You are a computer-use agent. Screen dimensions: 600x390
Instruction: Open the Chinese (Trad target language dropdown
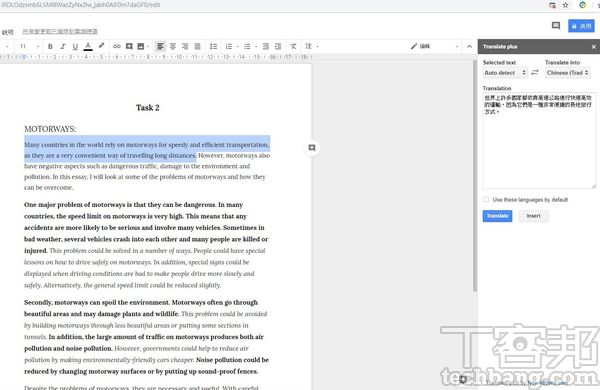point(567,72)
